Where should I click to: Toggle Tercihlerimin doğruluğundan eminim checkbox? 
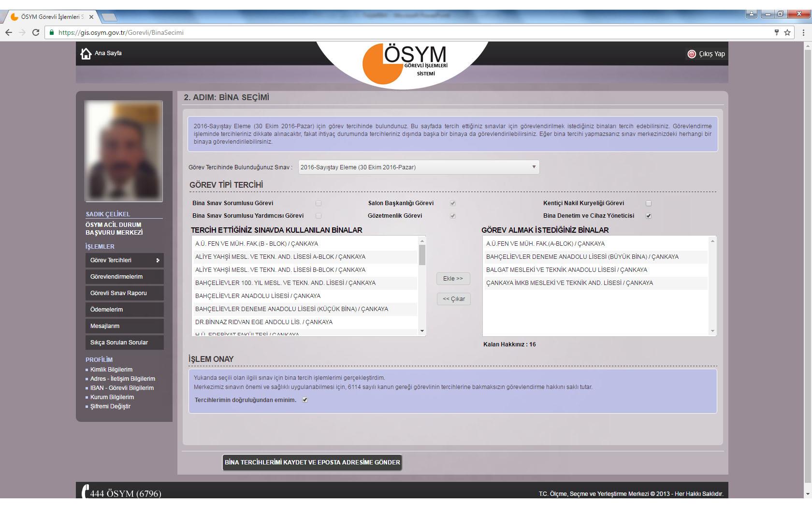tap(305, 400)
